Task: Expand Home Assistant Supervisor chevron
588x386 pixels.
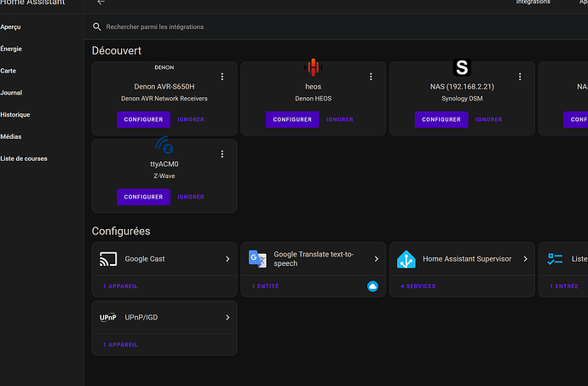Action: (x=526, y=259)
